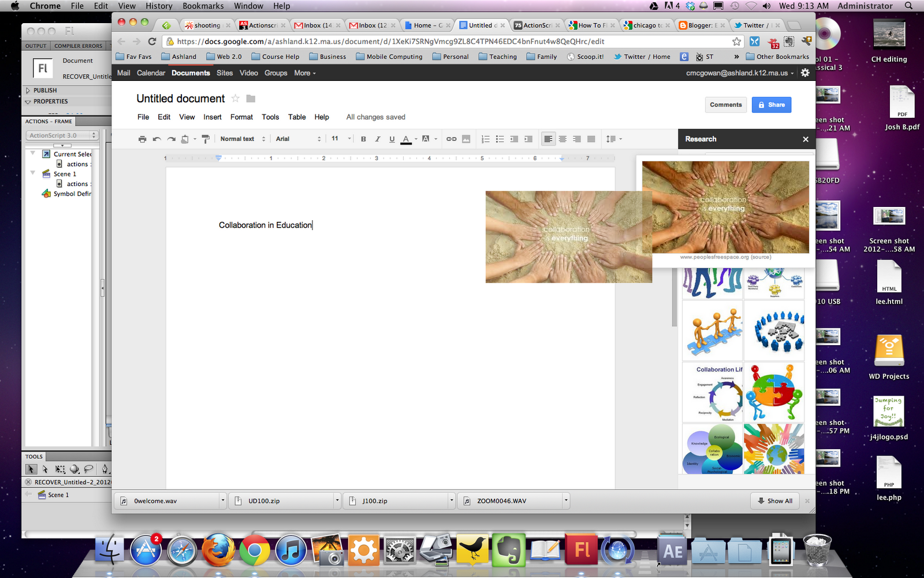This screenshot has width=924, height=578.
Task: Open the text color picker
Action: [x=407, y=139]
